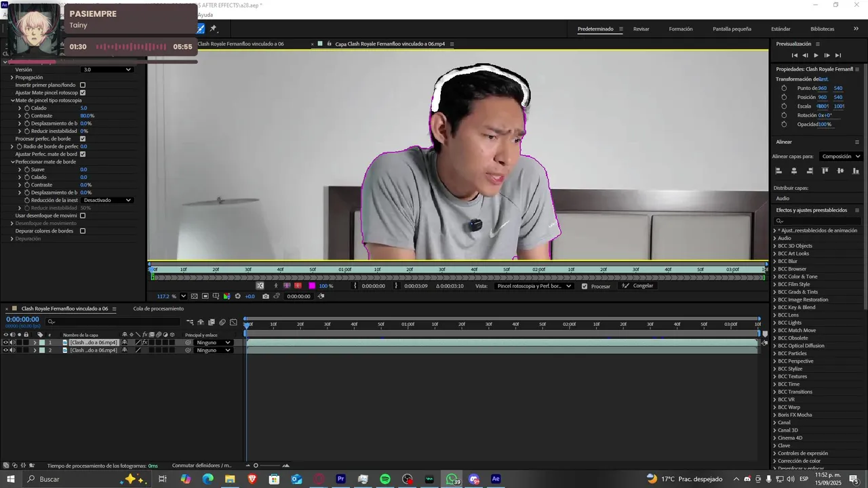Uncheck Ajustar Perfec. mate de borde checkbox
Screen dimensions: 868x488
pos(83,154)
